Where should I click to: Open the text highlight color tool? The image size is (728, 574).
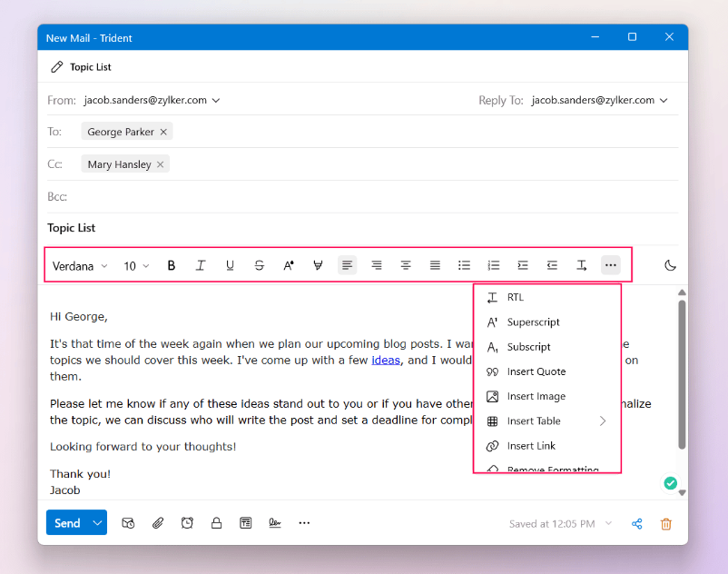pyautogui.click(x=318, y=265)
